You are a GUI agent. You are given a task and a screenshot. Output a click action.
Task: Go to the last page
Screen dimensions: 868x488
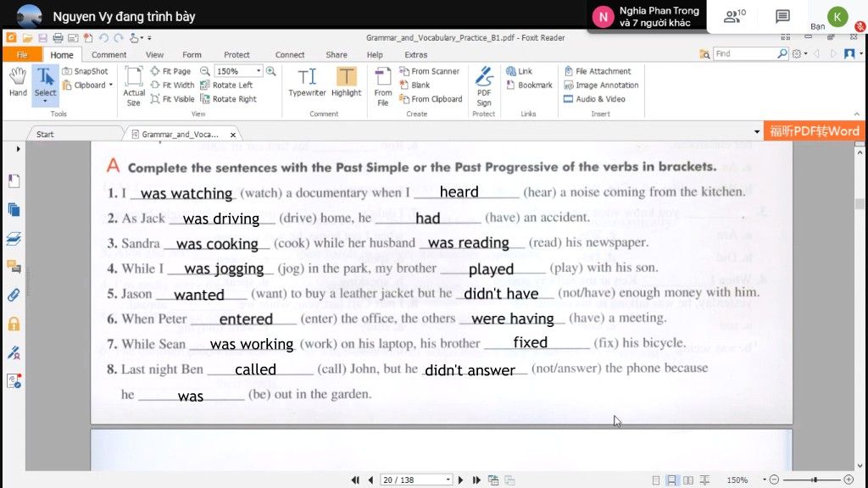click(x=476, y=480)
